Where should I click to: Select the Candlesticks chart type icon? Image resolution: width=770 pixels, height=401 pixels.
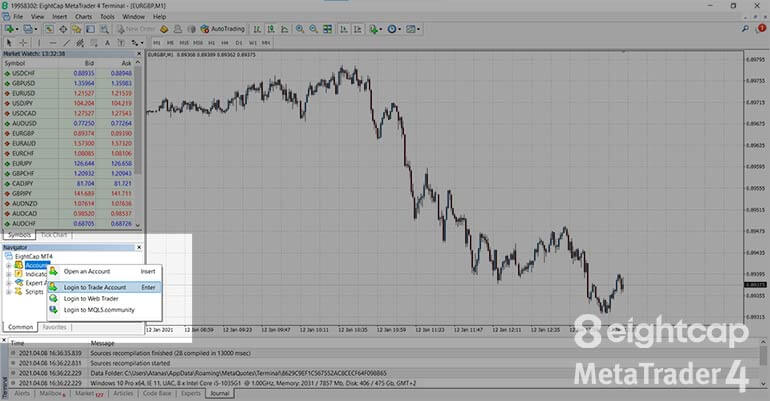click(271, 29)
